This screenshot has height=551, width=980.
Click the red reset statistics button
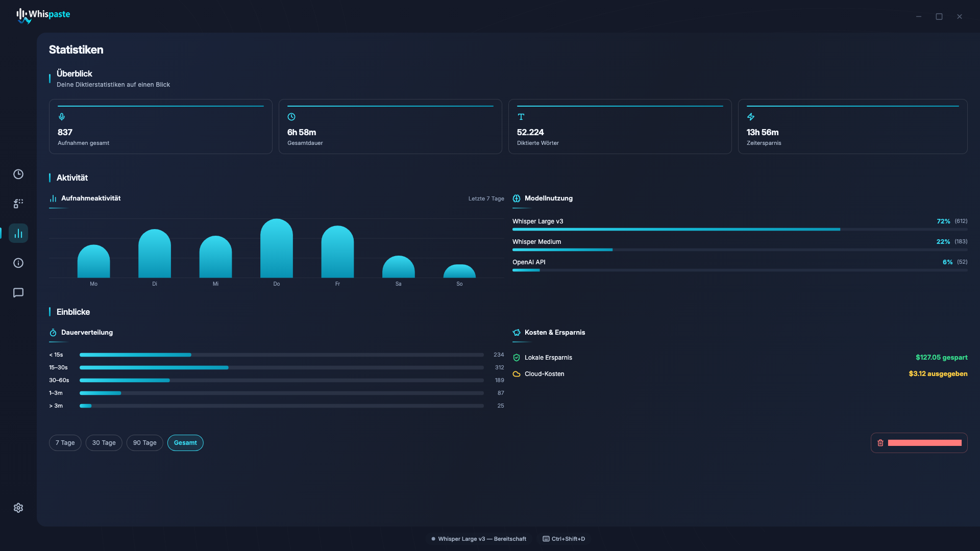coord(919,443)
